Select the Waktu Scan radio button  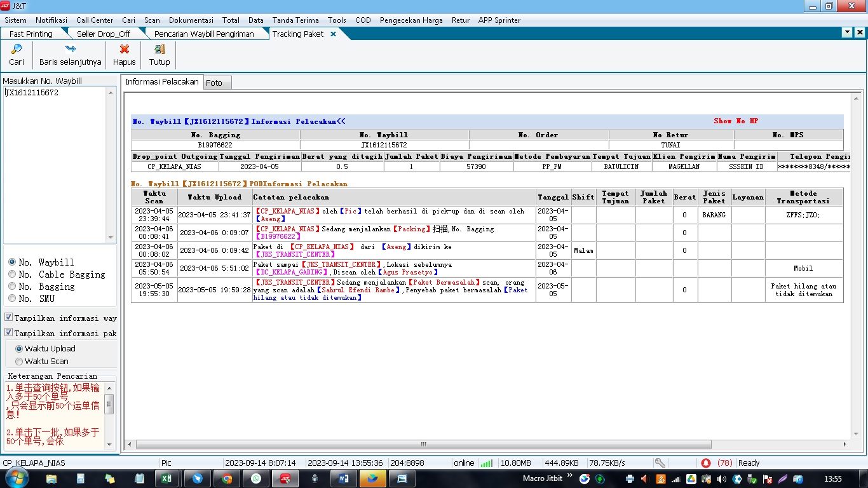[x=19, y=361]
